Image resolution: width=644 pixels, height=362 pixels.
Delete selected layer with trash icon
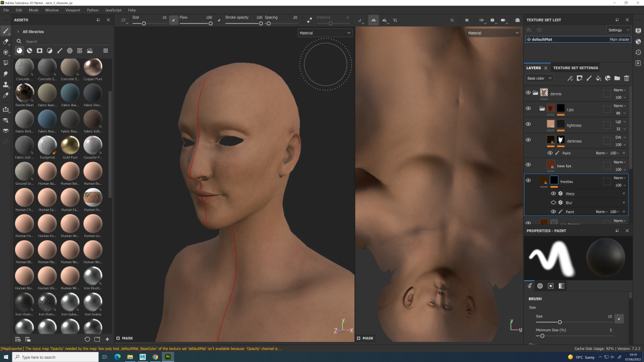(626, 78)
